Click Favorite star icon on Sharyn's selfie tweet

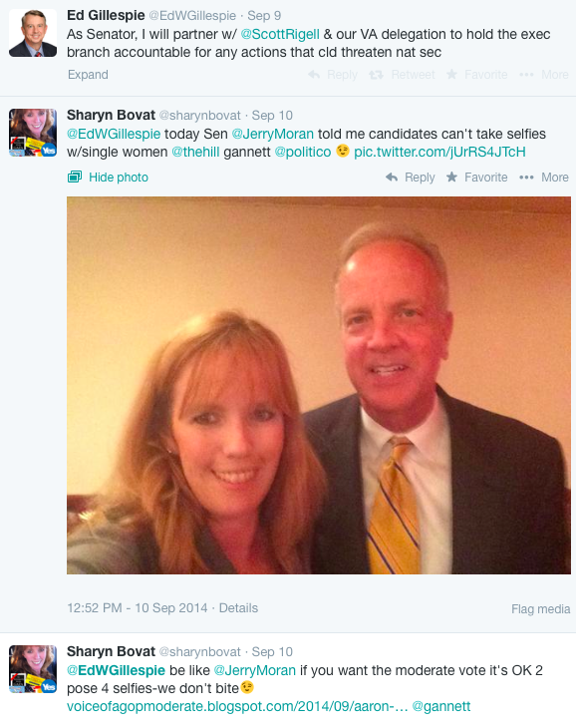[451, 177]
